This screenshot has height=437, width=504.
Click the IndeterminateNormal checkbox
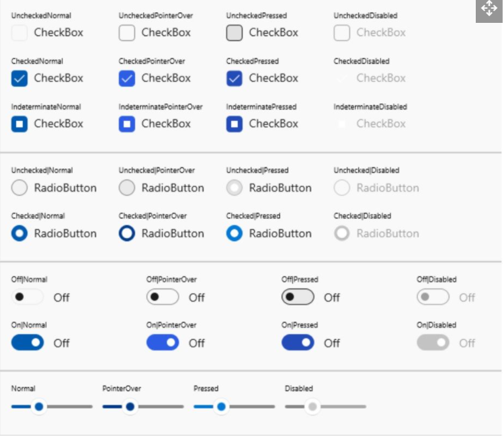pyautogui.click(x=19, y=124)
